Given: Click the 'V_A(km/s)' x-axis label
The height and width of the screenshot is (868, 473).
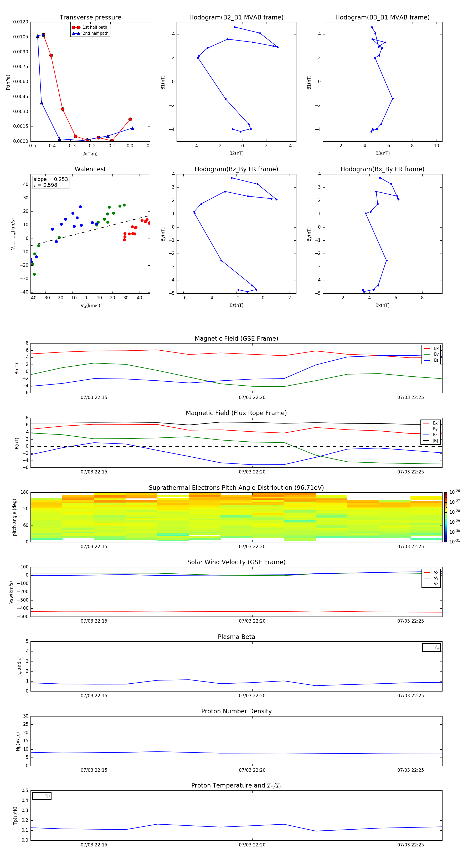Looking at the screenshot, I should [x=90, y=306].
